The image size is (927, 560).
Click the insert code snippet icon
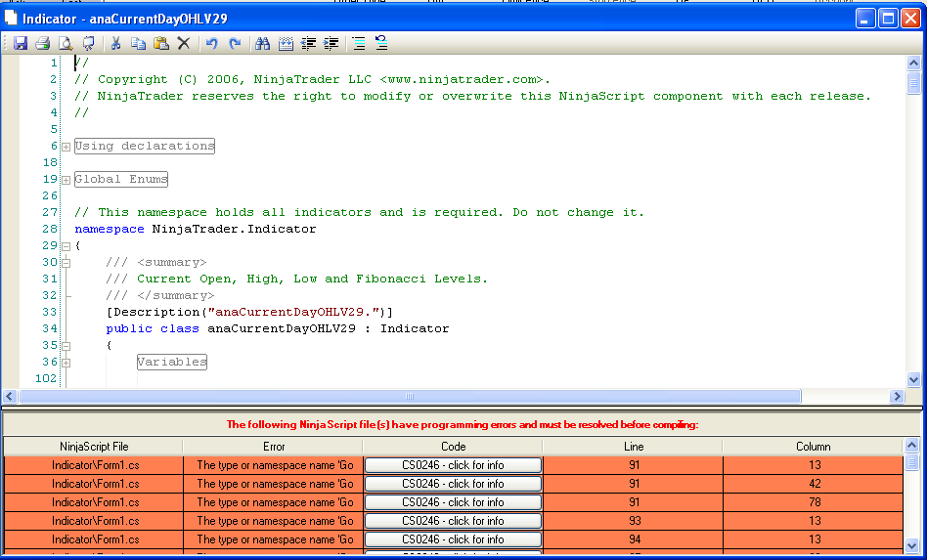point(286,43)
